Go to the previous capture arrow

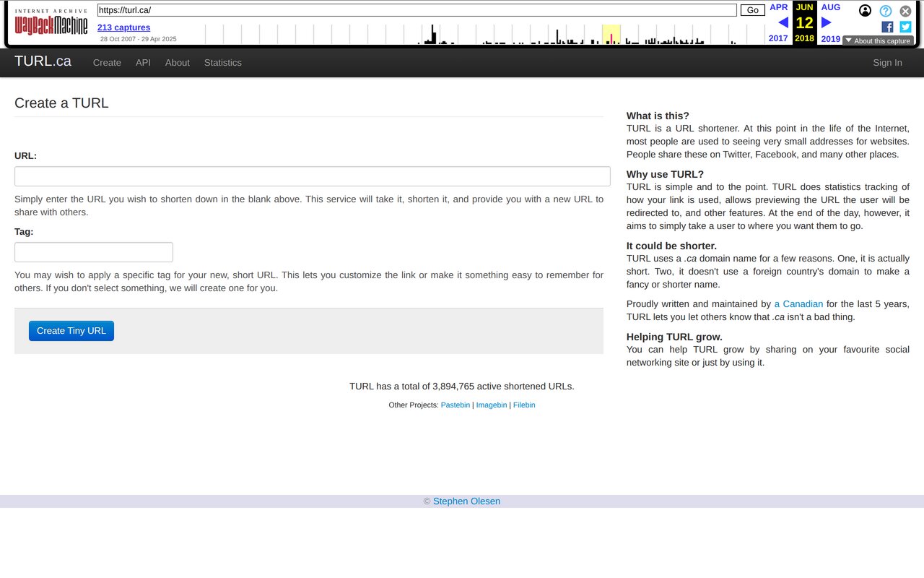(x=783, y=22)
